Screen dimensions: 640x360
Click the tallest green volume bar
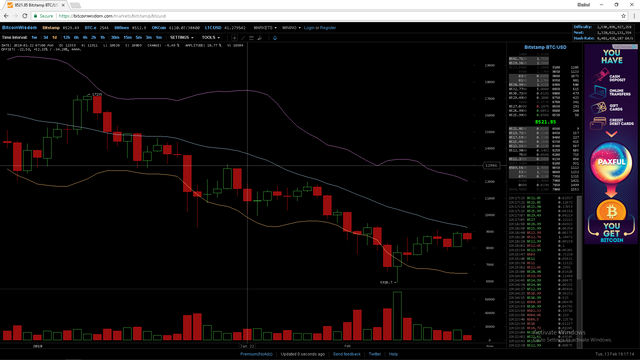[x=397, y=316]
